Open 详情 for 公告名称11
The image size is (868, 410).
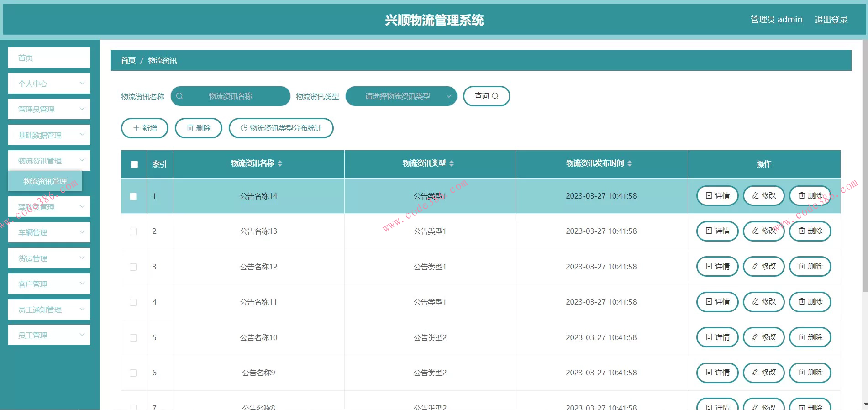point(717,302)
